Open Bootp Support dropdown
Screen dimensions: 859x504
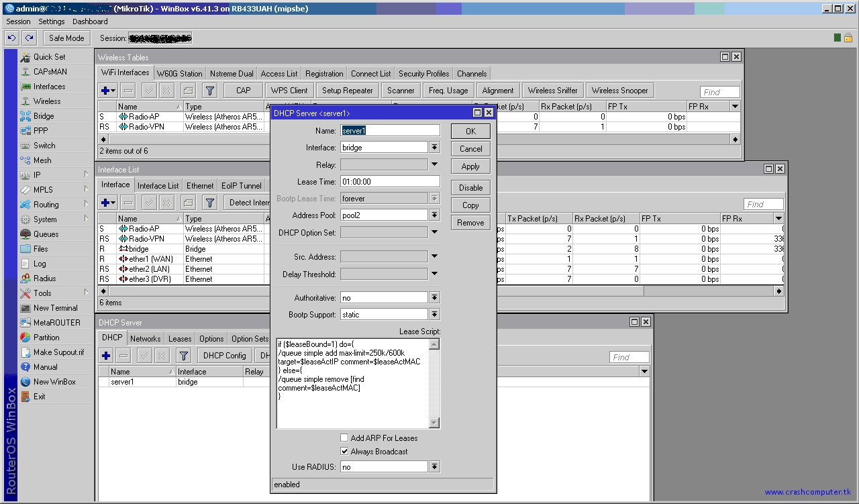(x=435, y=315)
